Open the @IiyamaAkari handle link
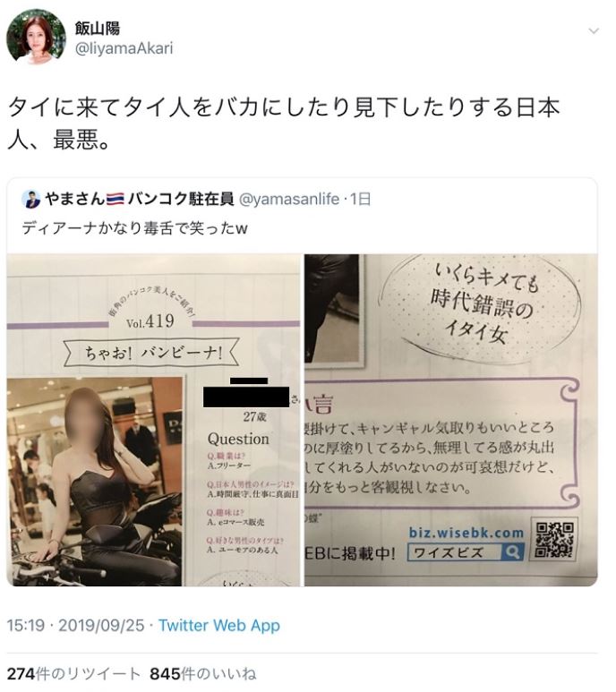 [x=124, y=48]
